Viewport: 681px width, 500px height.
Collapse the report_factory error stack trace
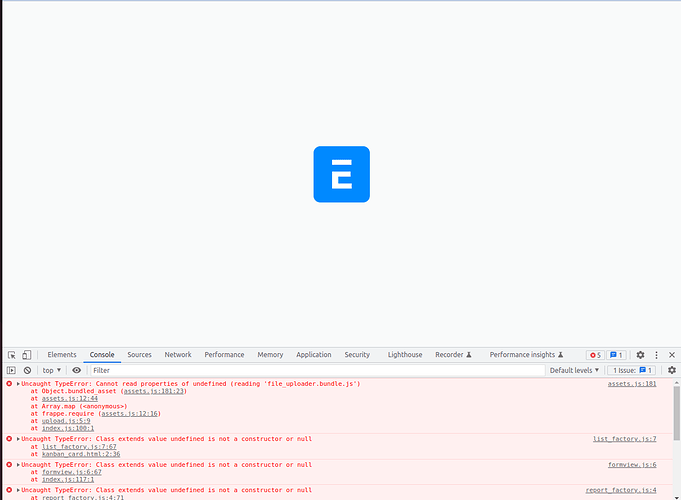pos(18,490)
